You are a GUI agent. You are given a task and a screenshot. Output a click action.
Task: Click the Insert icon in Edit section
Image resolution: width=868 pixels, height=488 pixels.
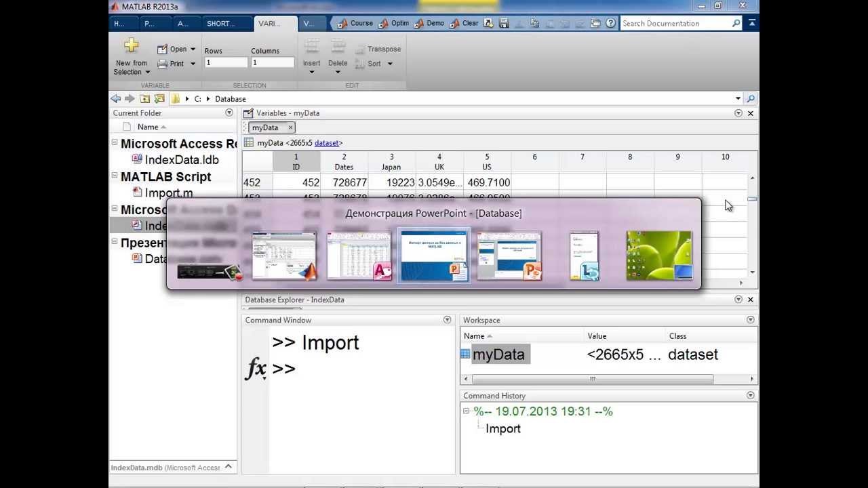click(312, 46)
